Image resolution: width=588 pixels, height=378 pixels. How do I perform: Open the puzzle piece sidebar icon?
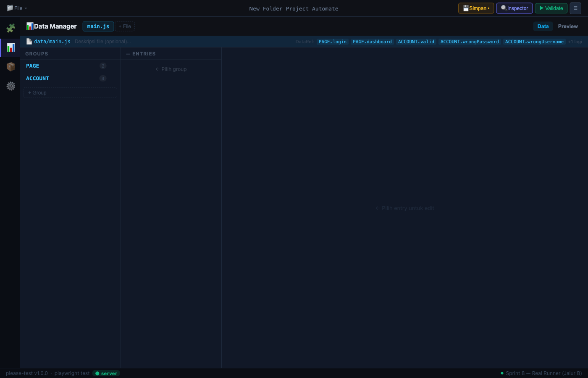[10, 28]
